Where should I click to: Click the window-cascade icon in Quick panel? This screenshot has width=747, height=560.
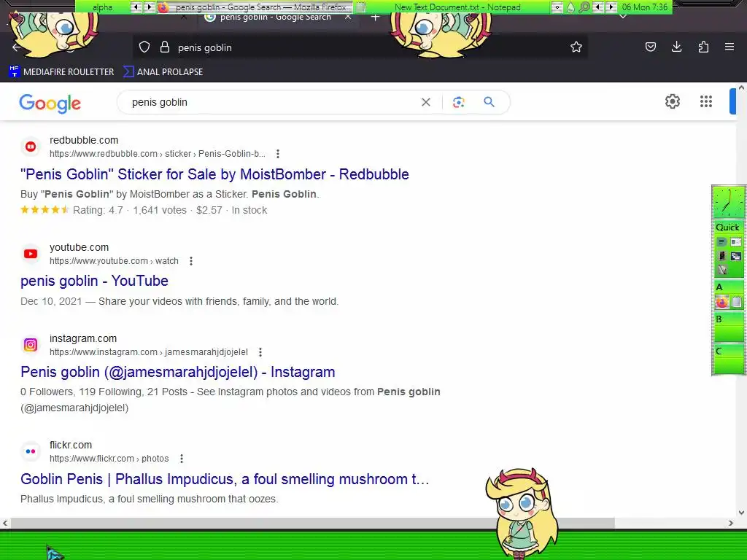click(x=736, y=256)
